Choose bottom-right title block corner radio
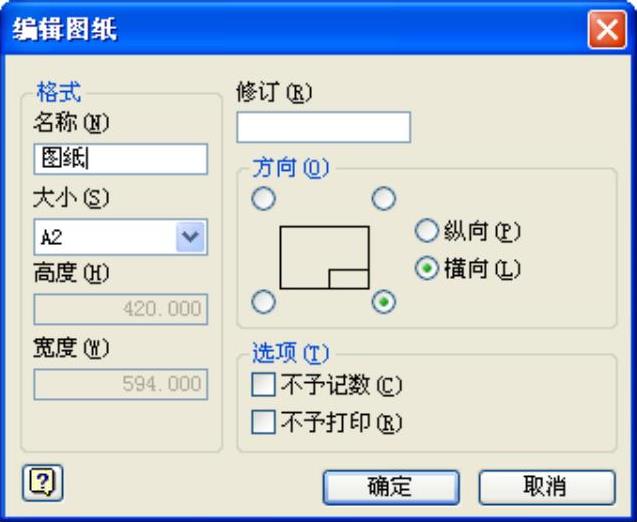The width and height of the screenshot is (637, 522). [383, 301]
